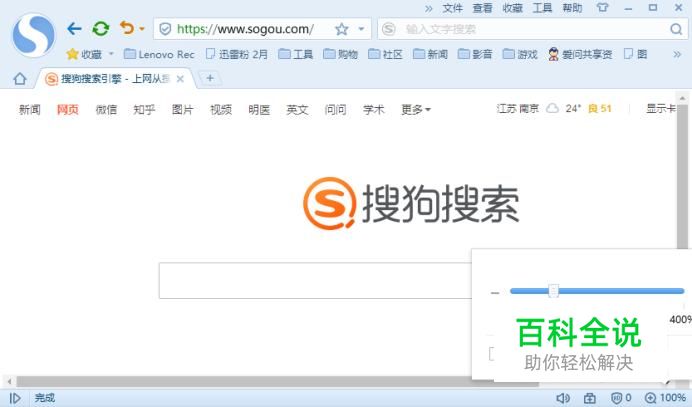Open the Lenovo Rec bookmark folder

click(159, 54)
